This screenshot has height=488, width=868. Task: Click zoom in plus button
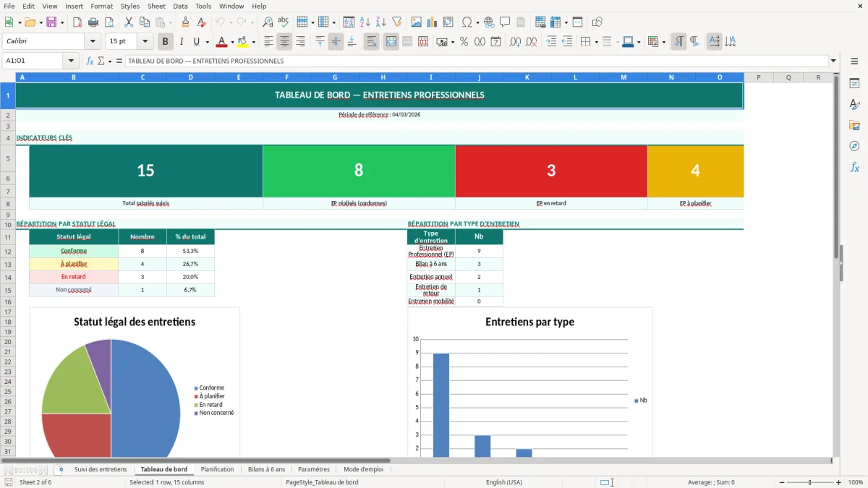click(839, 482)
